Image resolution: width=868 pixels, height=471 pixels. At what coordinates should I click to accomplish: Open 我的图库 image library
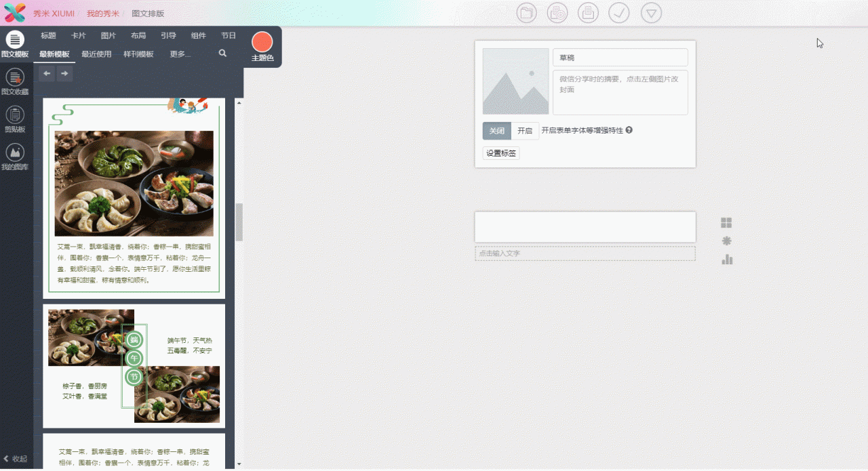pyautogui.click(x=15, y=157)
